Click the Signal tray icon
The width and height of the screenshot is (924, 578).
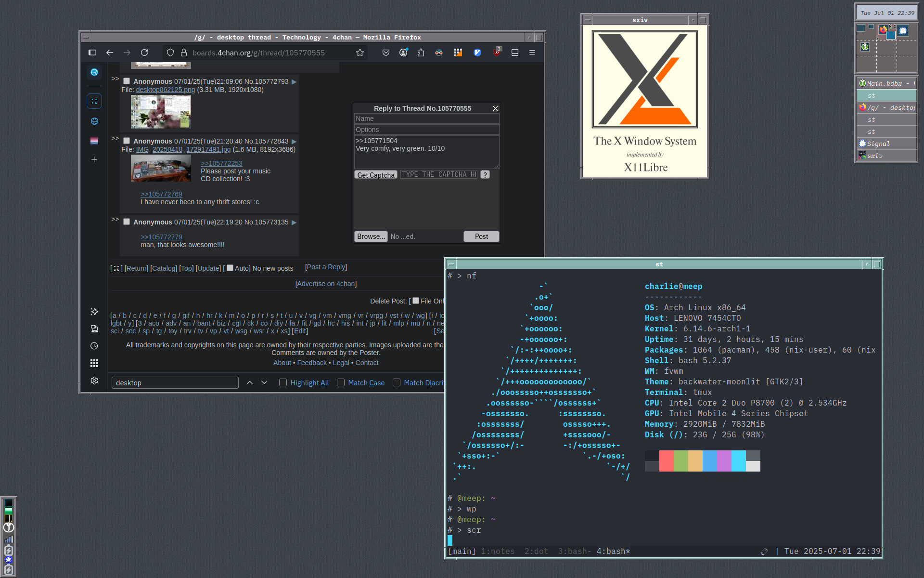click(x=9, y=560)
